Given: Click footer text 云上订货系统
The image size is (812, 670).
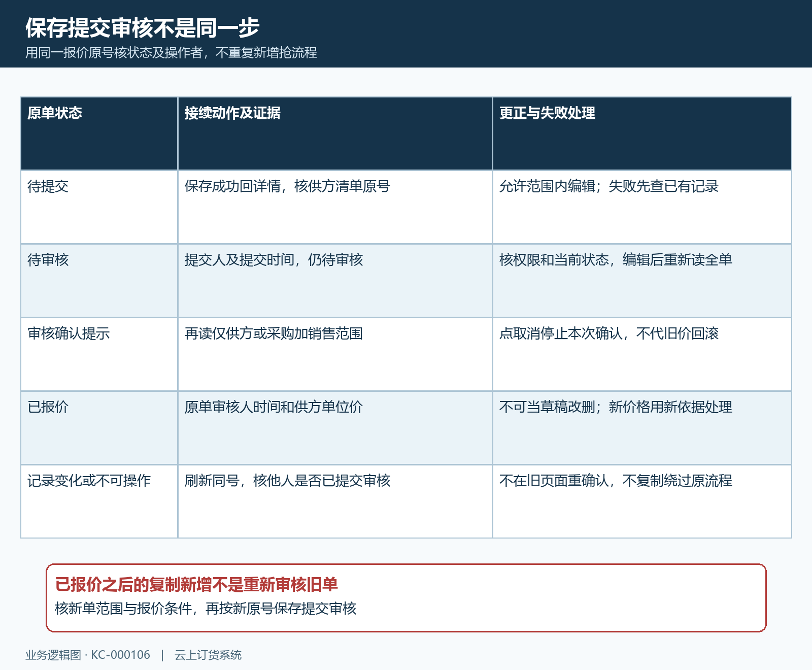Looking at the screenshot, I should 208,655.
